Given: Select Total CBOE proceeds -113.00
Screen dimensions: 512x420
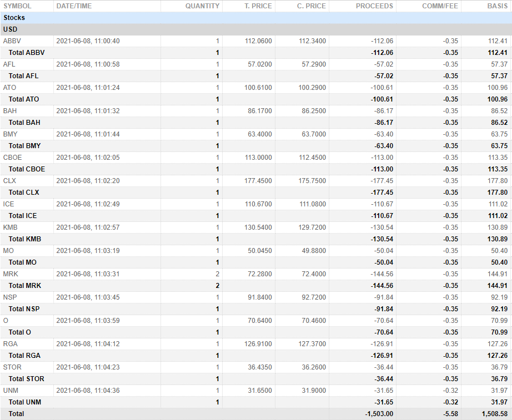Looking at the screenshot, I should pyautogui.click(x=382, y=169).
